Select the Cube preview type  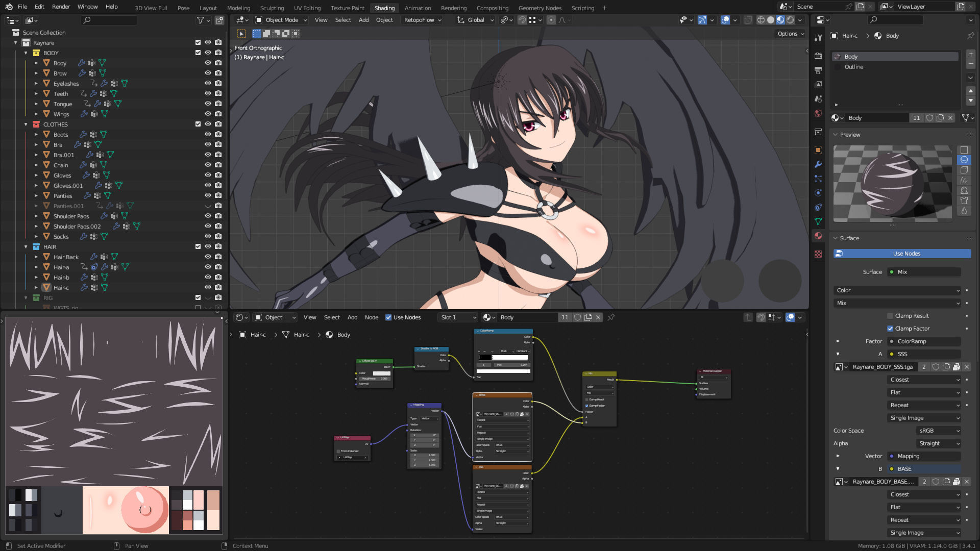964,170
